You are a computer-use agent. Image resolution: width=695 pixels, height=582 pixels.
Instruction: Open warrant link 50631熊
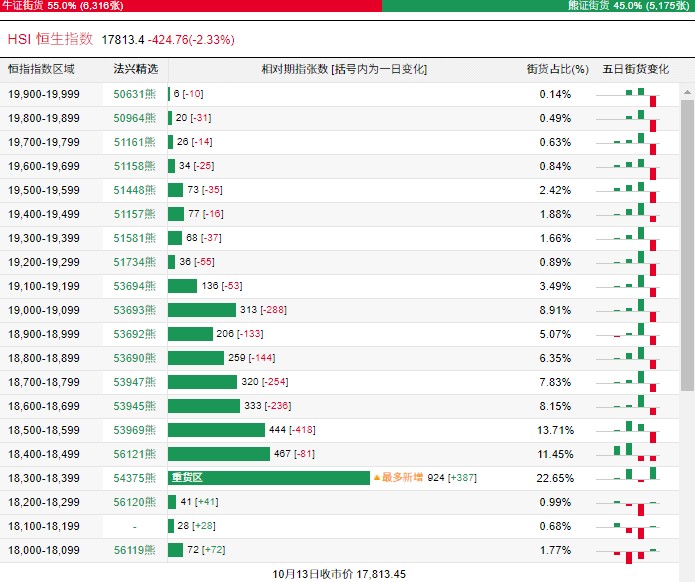[x=135, y=94]
